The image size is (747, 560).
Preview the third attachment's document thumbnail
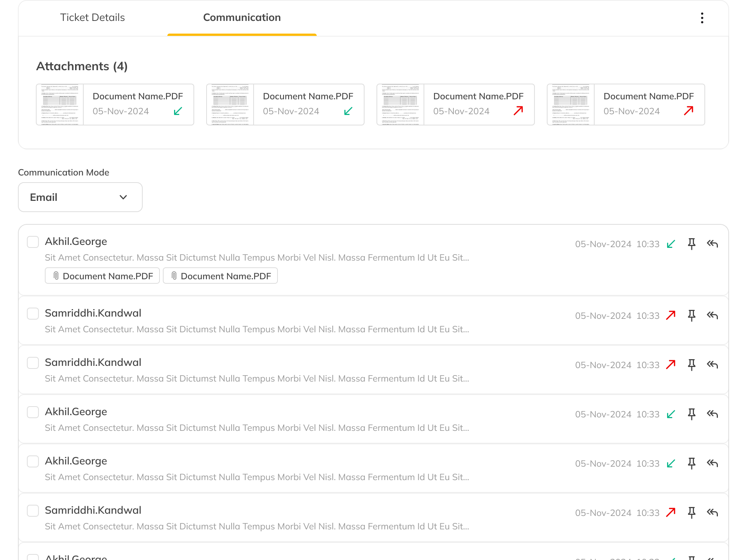click(400, 105)
